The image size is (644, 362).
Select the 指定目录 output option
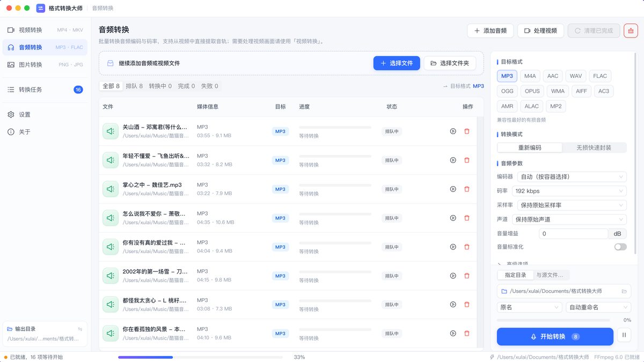click(516, 275)
